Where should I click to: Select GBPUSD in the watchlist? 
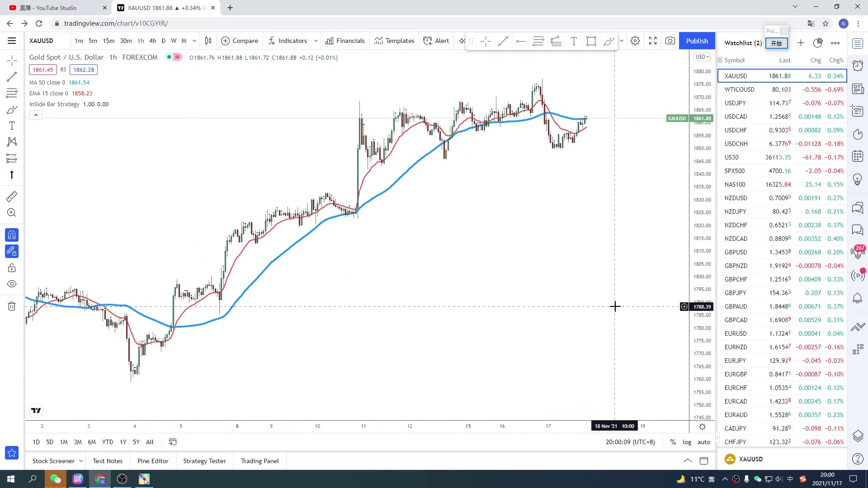pyautogui.click(x=736, y=252)
